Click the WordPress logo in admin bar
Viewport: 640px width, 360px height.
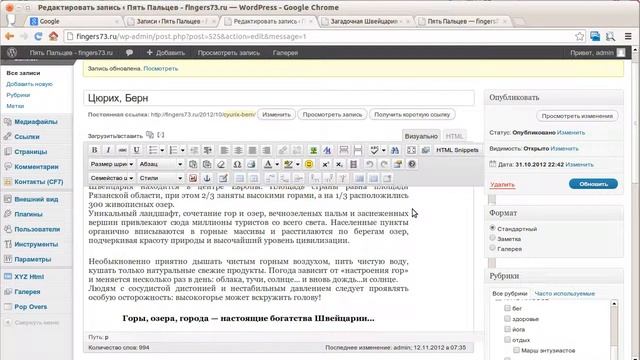12,52
